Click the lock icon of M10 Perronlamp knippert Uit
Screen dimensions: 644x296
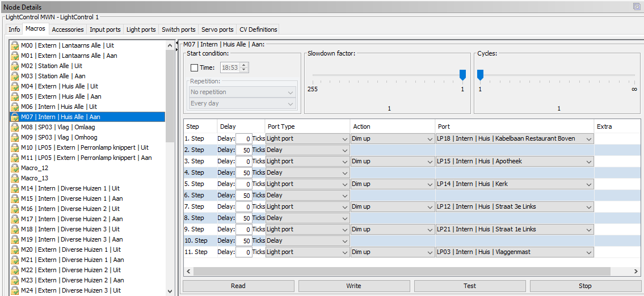[x=15, y=147]
